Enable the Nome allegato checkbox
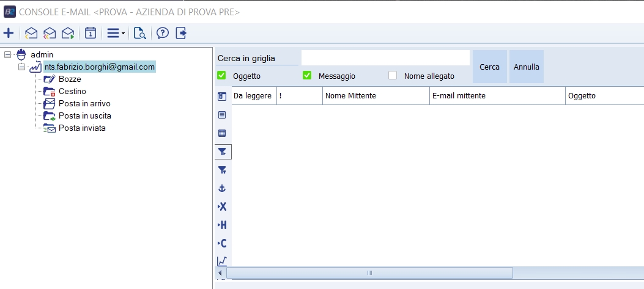Screen dimensions: 644x289 tap(393, 76)
